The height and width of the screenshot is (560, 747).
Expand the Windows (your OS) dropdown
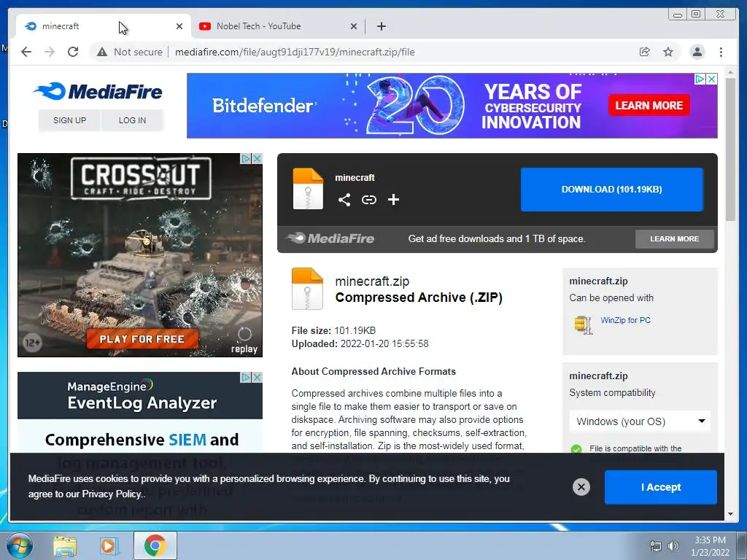click(640, 421)
